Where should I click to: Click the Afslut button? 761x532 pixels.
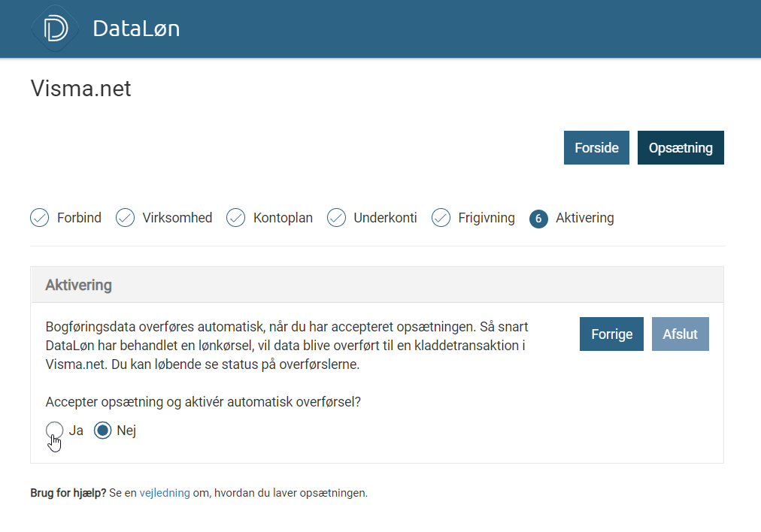coord(680,334)
